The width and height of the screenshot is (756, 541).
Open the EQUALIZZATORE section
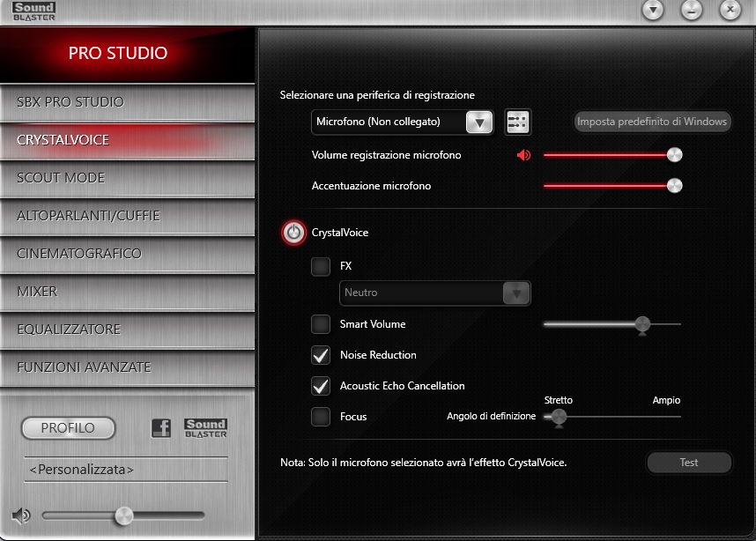point(127,330)
